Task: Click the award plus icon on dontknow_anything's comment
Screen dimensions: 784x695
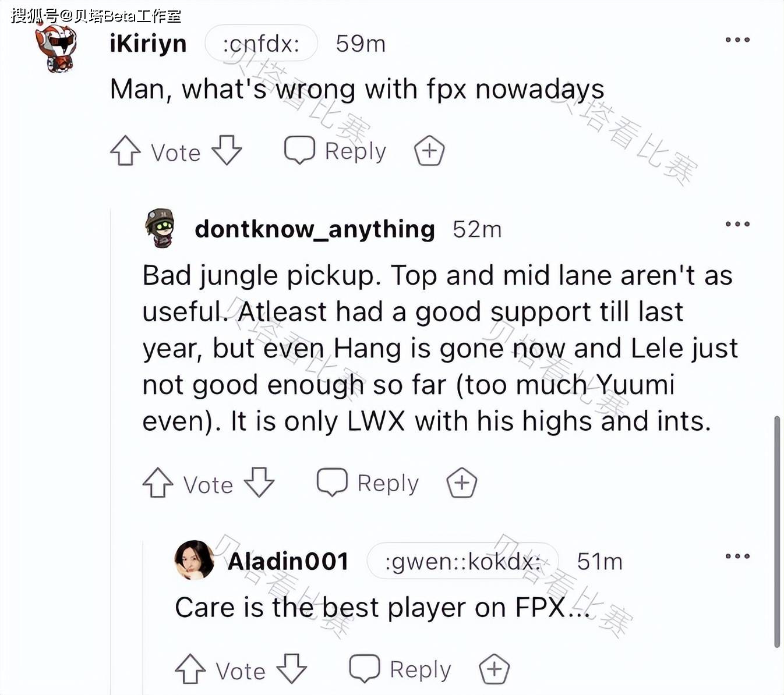Action: tap(462, 483)
